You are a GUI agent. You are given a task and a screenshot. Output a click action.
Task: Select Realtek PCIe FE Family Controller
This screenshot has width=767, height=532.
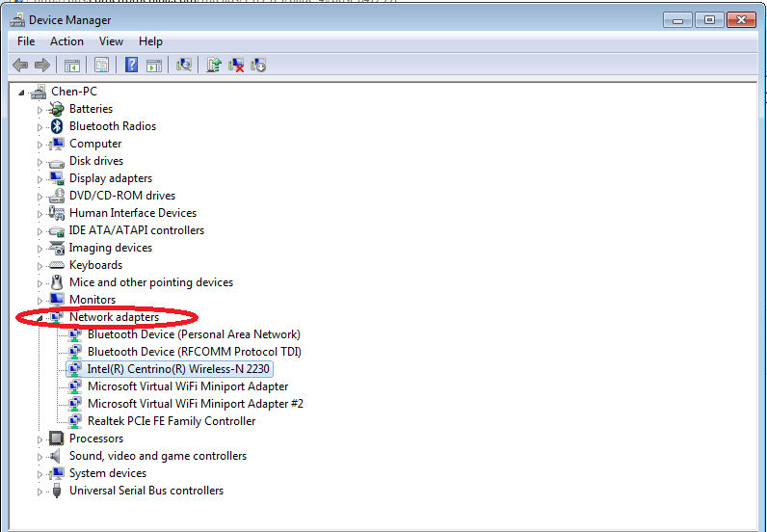(x=172, y=421)
